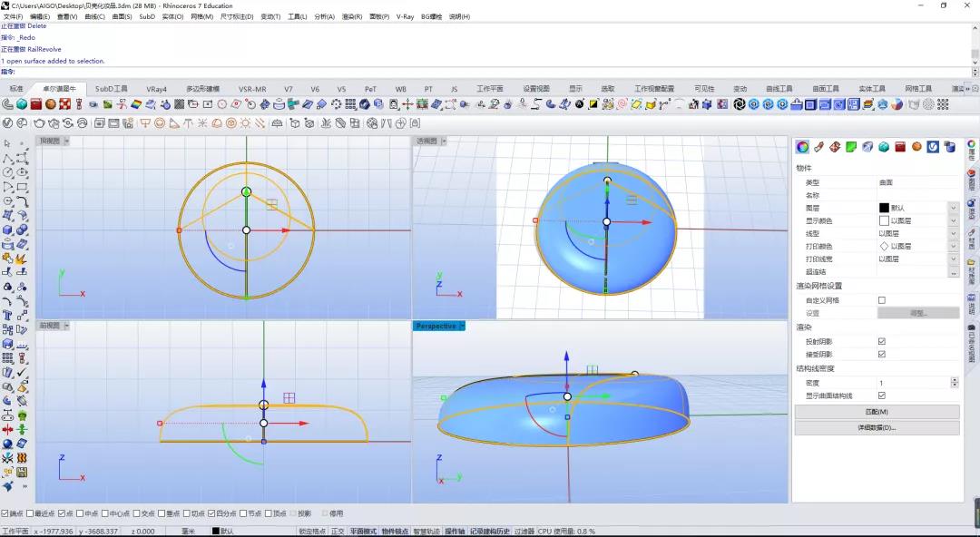980x537 pixels.
Task: Toggle the 投射阴影 cast shadows checkbox
Action: coord(882,341)
